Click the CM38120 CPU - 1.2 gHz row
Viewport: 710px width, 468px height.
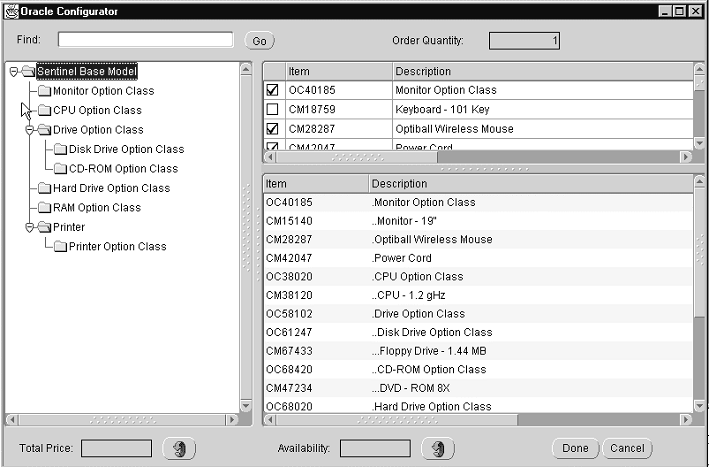(478, 295)
